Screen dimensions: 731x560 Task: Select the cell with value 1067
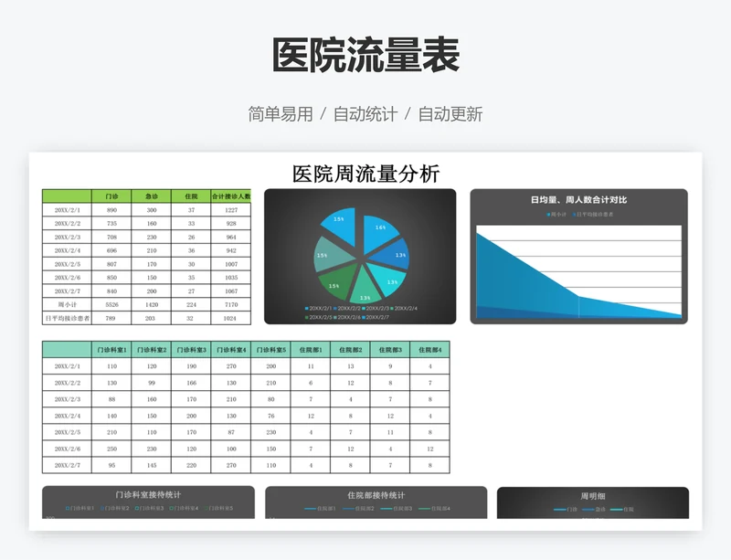click(231, 291)
